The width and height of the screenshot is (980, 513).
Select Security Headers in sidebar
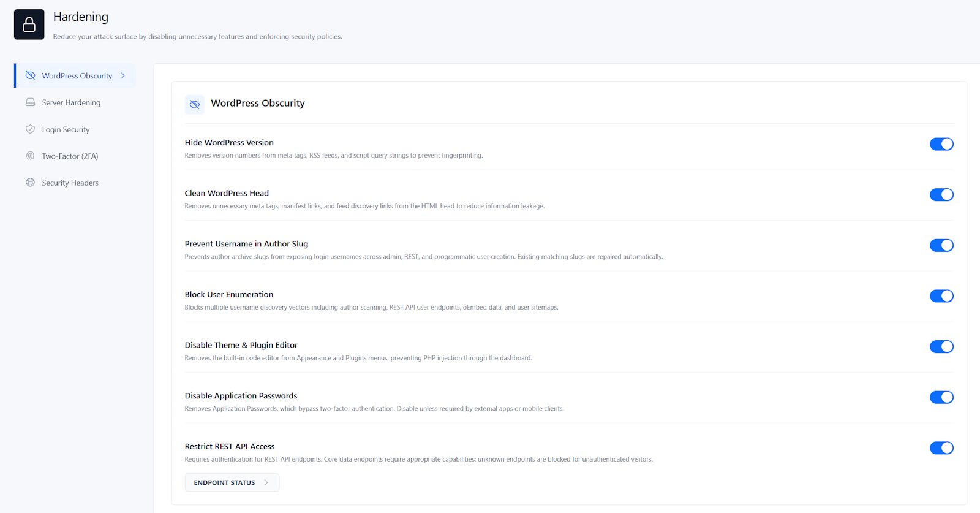75,183
